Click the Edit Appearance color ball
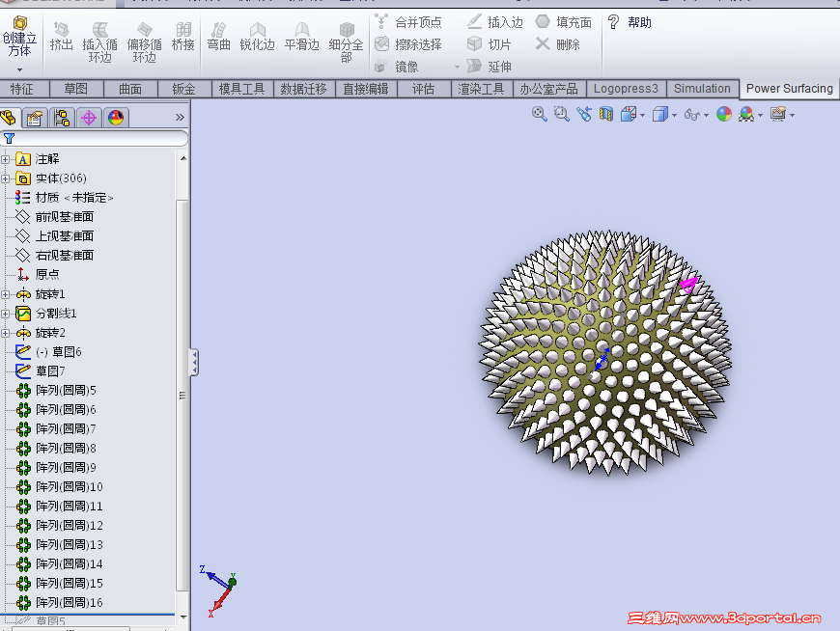The height and width of the screenshot is (631, 840). click(x=724, y=114)
